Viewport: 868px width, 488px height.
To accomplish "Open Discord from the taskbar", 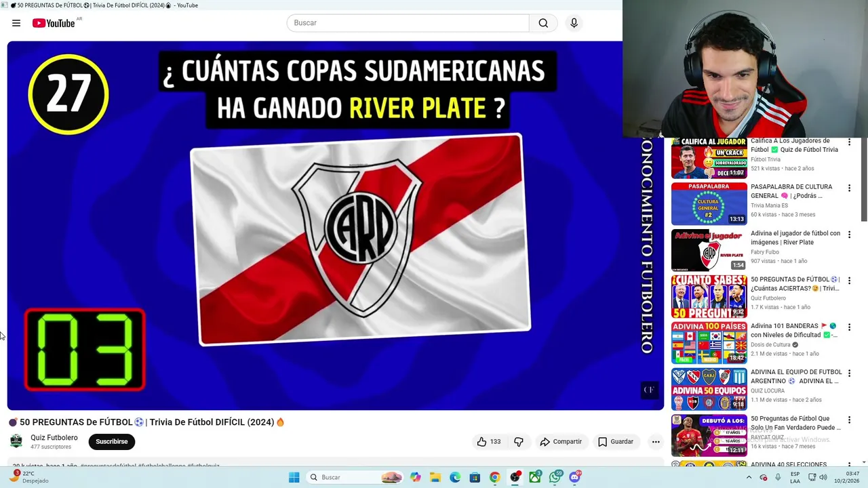I will [x=575, y=478].
